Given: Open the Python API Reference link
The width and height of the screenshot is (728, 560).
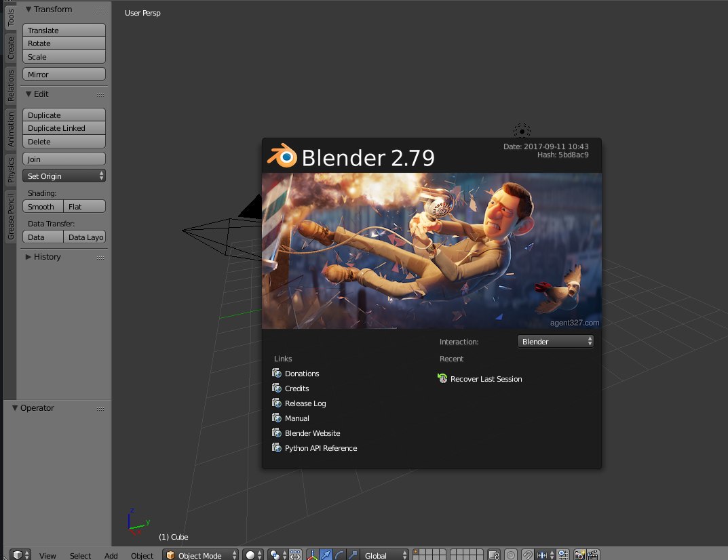Looking at the screenshot, I should click(x=321, y=448).
